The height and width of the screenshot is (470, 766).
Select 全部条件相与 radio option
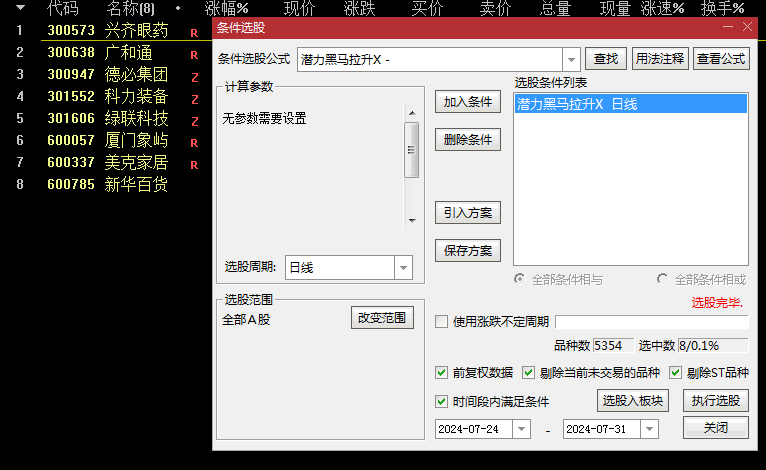[x=519, y=279]
